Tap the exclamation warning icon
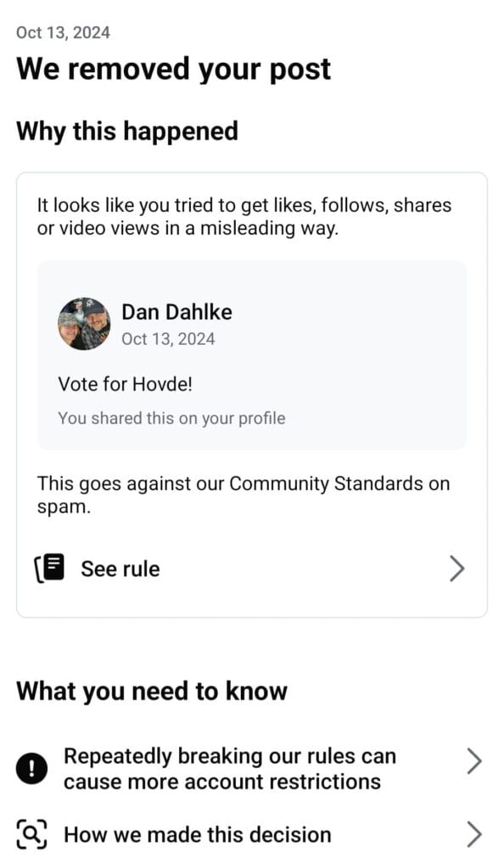Screen dimensions: 504x868 coord(31,769)
